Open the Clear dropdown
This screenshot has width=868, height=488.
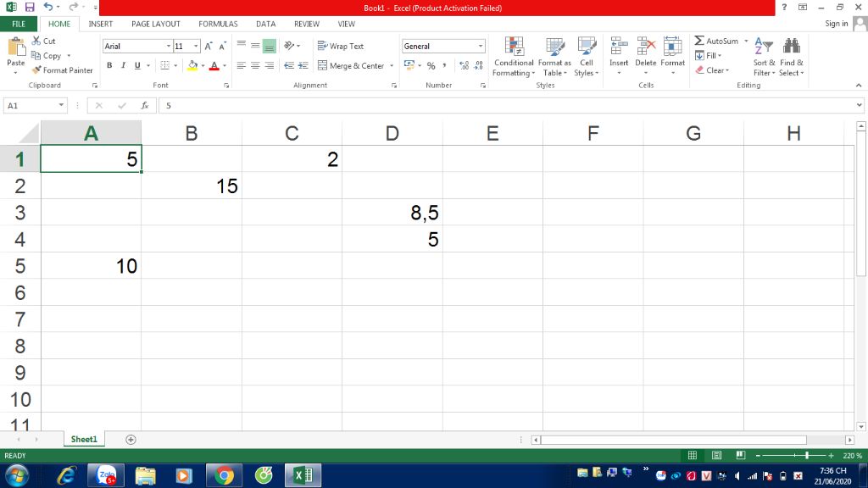coord(712,70)
